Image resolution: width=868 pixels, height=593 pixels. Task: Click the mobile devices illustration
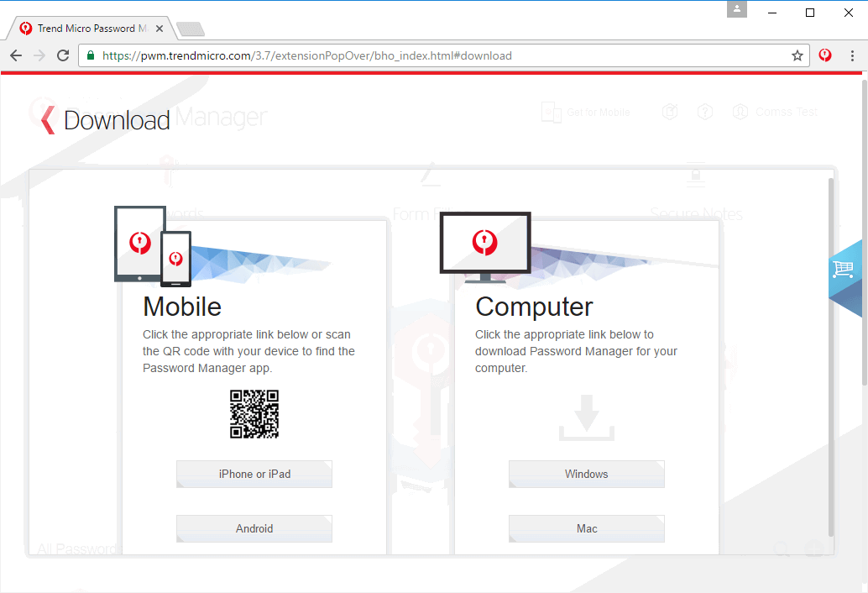[153, 246]
